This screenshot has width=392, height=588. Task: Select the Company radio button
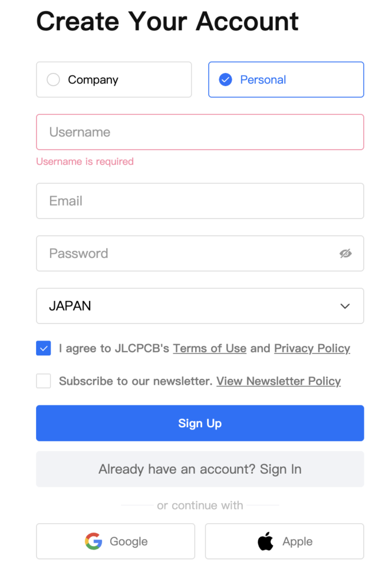pos(53,79)
